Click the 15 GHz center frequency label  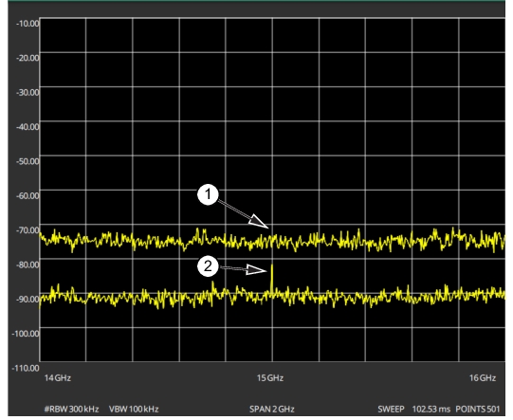tap(270, 377)
